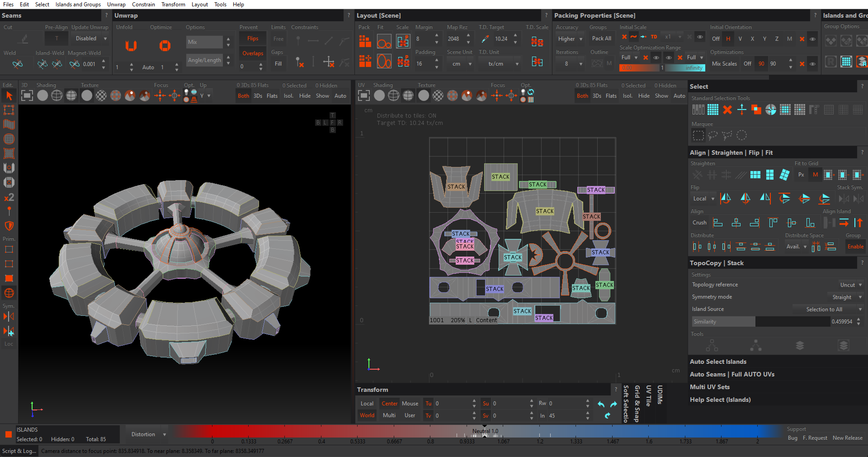The width and height of the screenshot is (868, 457).
Task: Click the stack layers icon in TopoCopy Tools
Action: (x=800, y=345)
